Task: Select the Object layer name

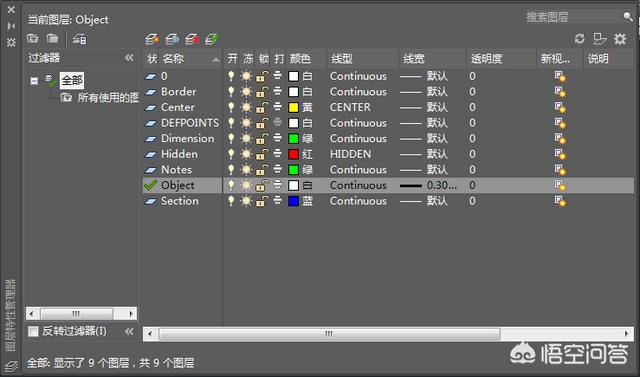Action: tap(178, 185)
